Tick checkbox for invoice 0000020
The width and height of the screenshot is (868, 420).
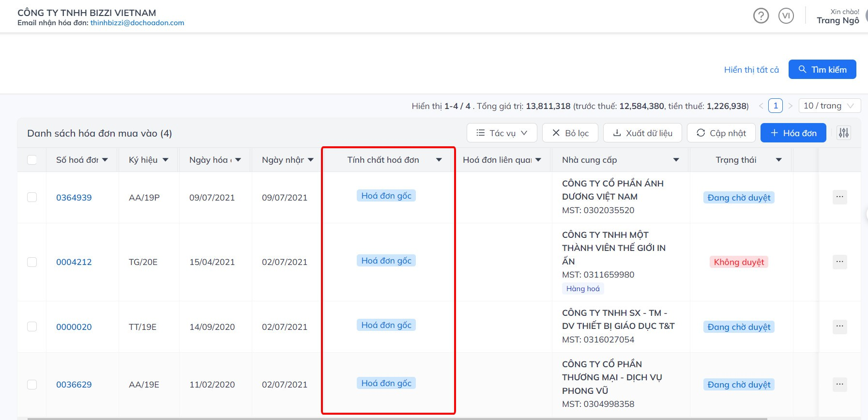32,327
